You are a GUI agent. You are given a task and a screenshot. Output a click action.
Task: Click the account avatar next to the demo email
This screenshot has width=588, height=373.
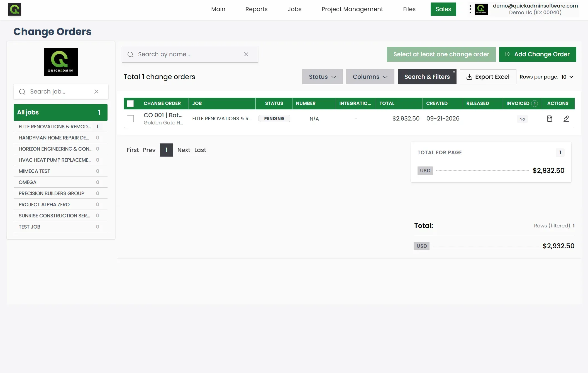[x=481, y=9]
